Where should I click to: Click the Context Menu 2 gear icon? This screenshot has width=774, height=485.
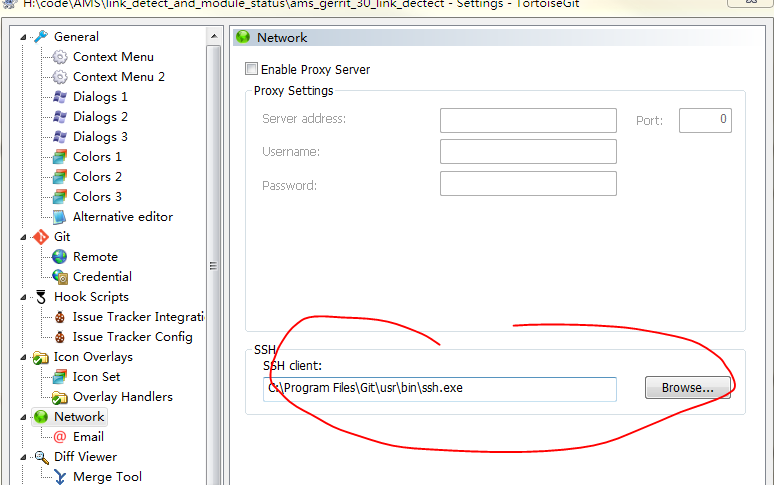pyautogui.click(x=60, y=77)
